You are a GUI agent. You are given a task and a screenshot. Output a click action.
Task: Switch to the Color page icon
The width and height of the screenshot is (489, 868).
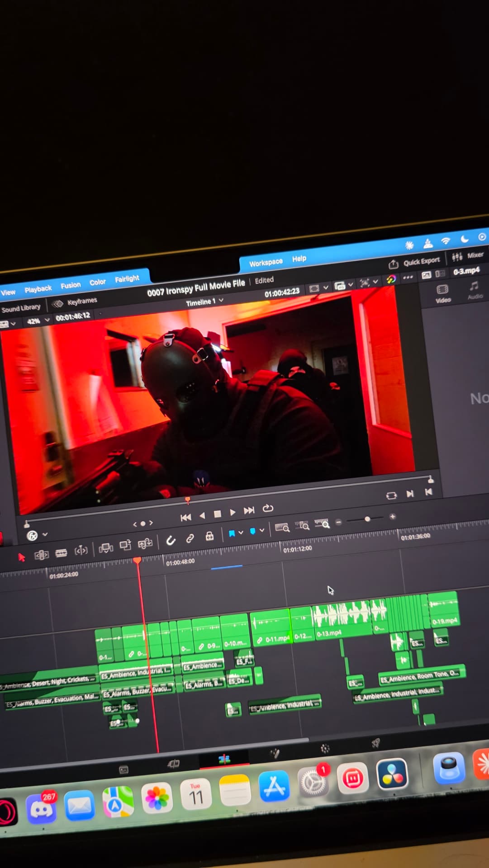point(325,748)
